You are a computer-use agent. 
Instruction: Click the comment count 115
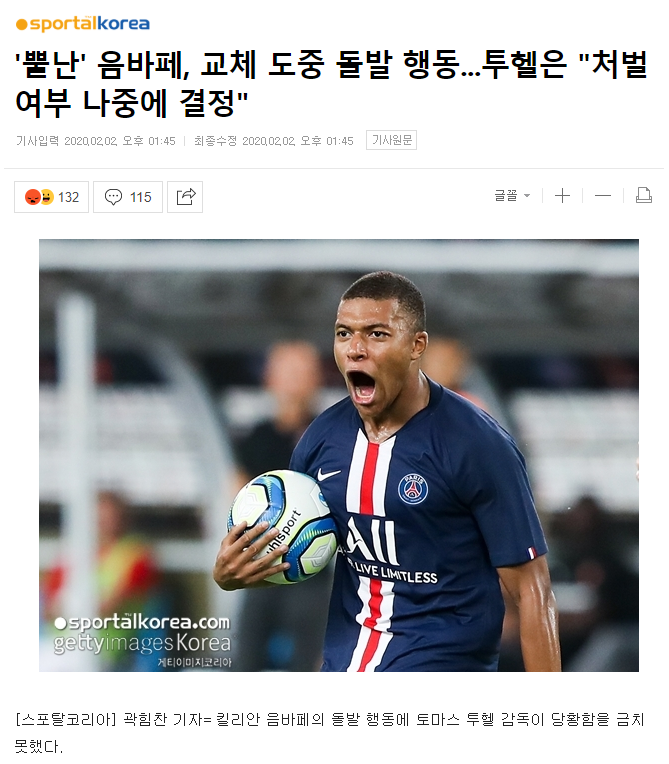140,197
